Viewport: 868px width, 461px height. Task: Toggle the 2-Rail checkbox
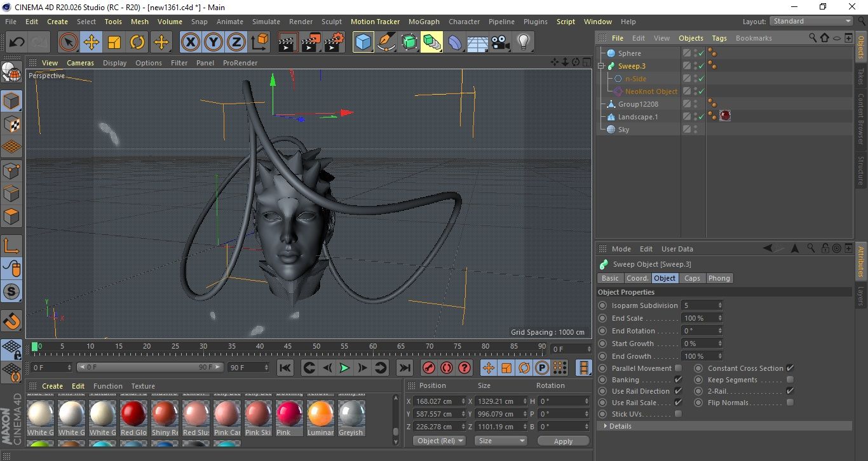[790, 391]
